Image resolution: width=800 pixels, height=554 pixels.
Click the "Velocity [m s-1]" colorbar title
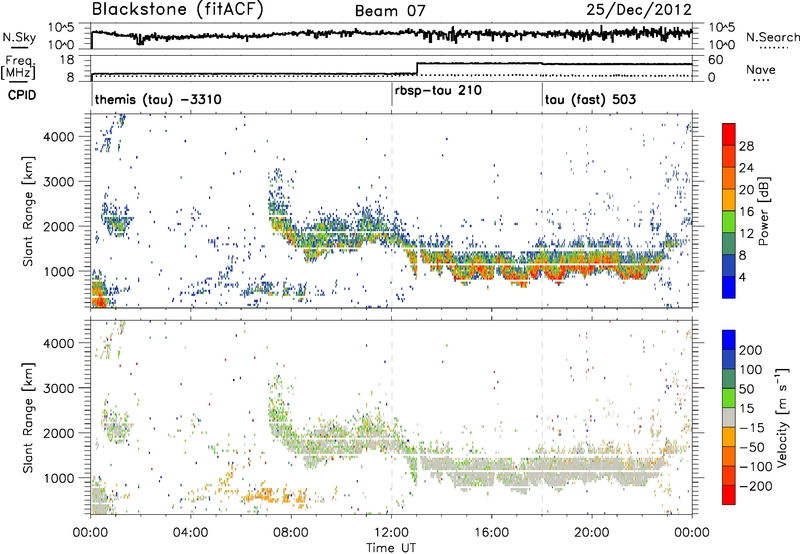[x=782, y=417]
